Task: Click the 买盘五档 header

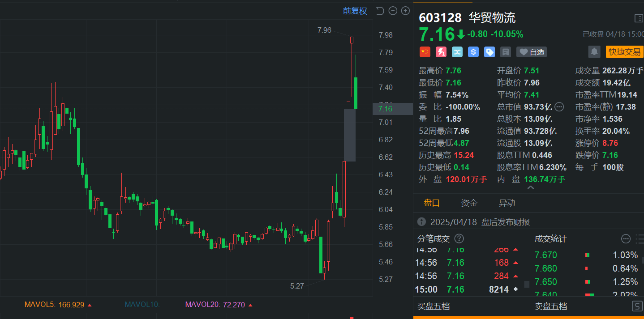Action: (x=434, y=306)
